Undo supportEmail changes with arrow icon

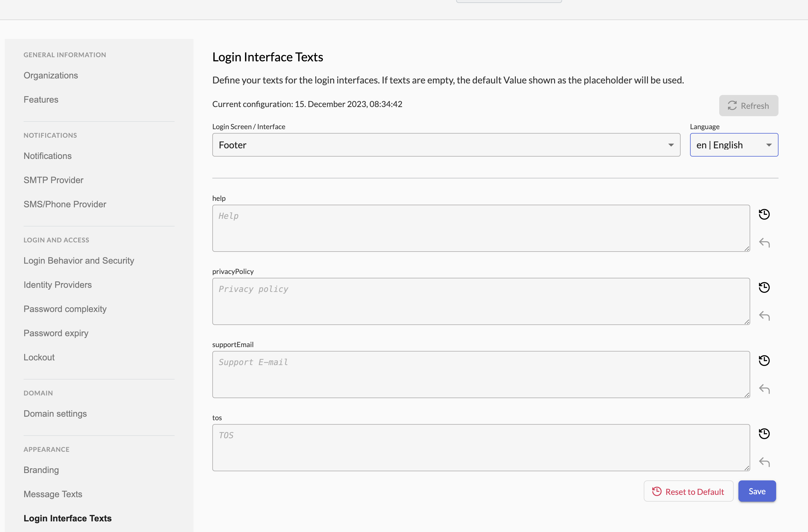764,389
